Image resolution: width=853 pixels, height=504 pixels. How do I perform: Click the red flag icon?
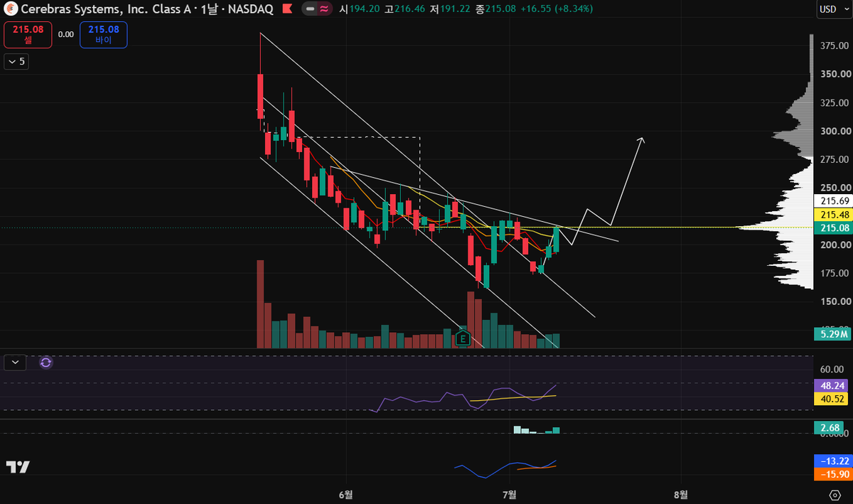tap(286, 9)
